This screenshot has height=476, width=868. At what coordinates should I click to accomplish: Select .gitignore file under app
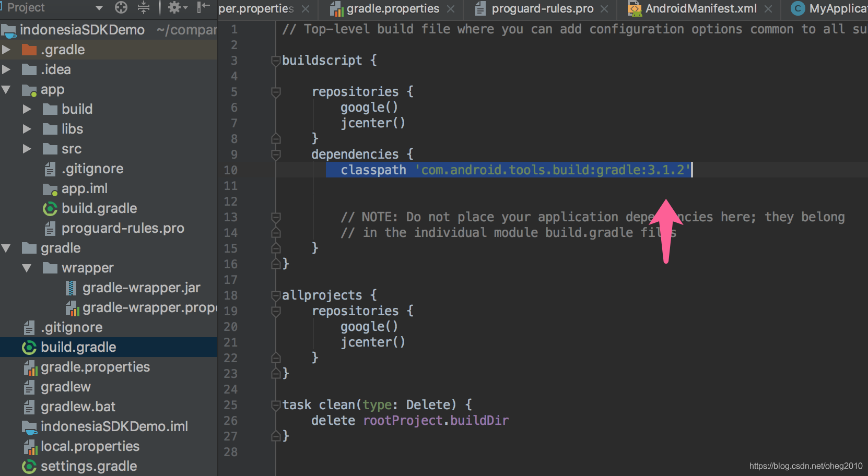click(x=92, y=169)
